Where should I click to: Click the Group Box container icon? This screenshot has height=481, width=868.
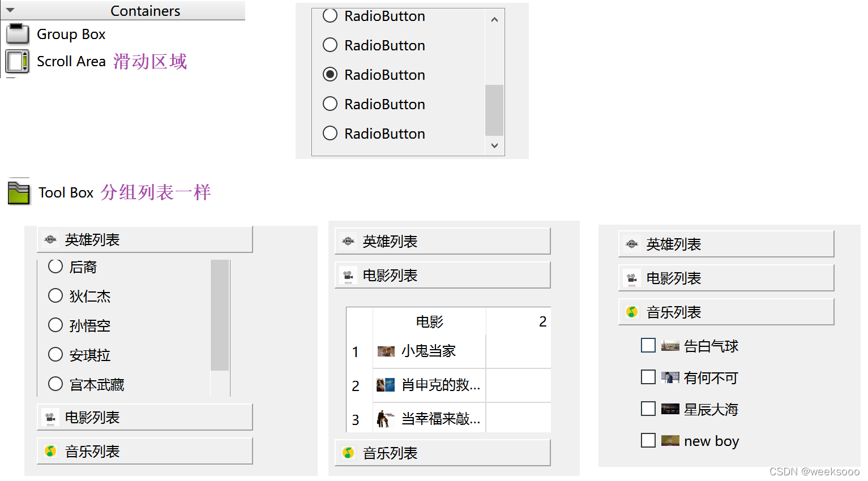[17, 34]
